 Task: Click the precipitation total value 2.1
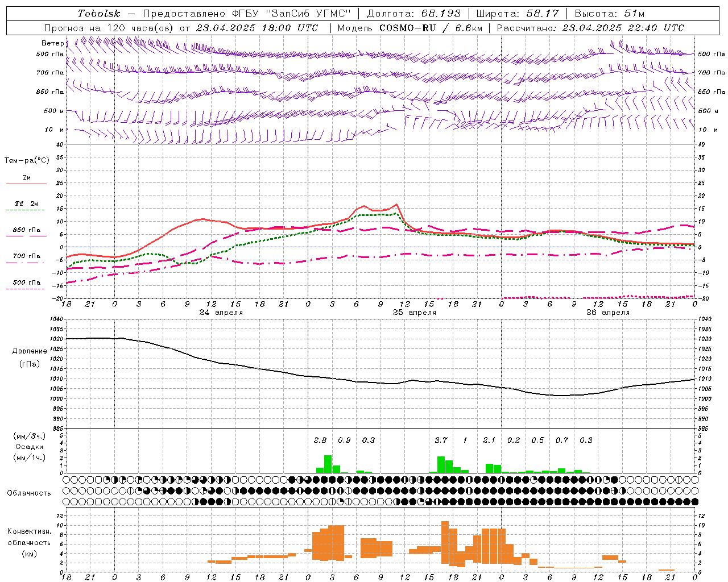489,440
